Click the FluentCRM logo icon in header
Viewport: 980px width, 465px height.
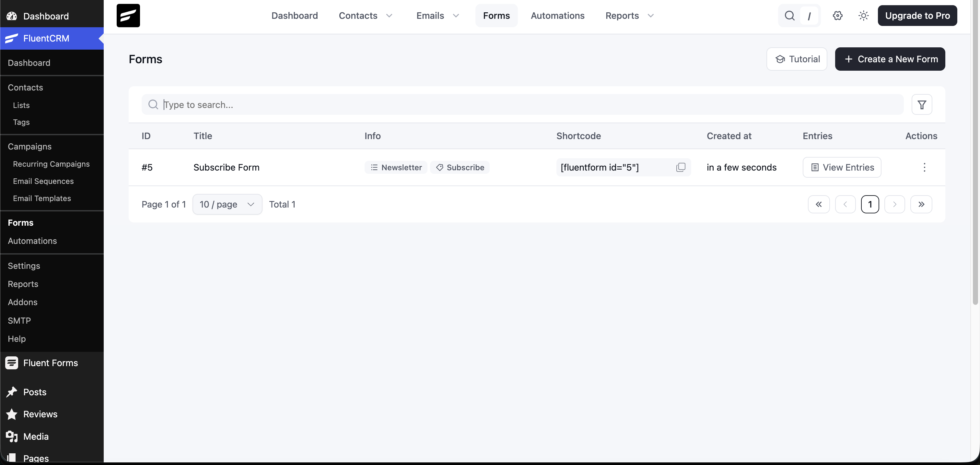pos(128,16)
